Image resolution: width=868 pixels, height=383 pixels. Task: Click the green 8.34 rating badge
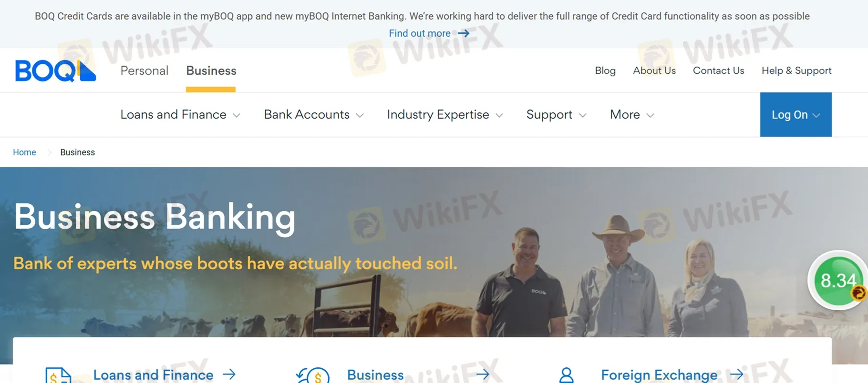point(838,281)
